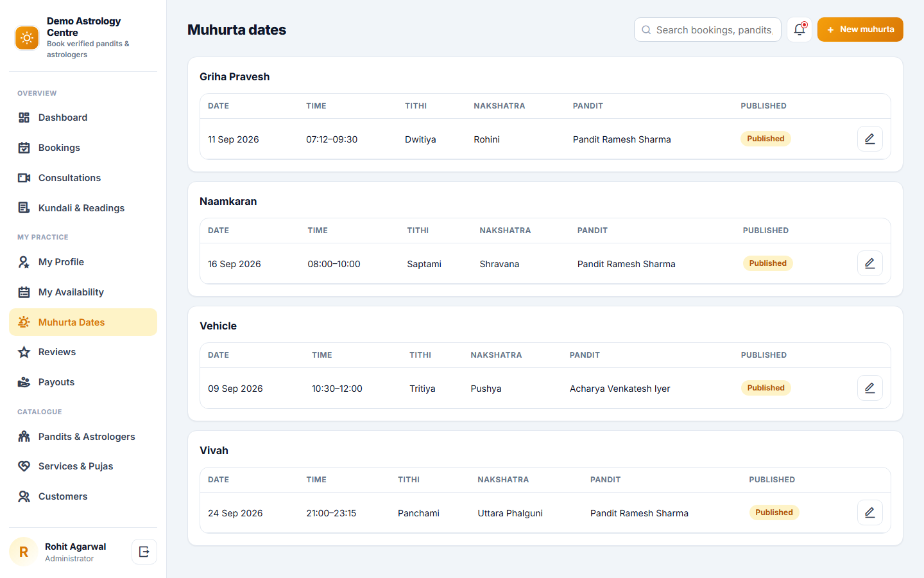Click the Consultations video camera icon
Viewport: 924px width, 578px height.
pyautogui.click(x=24, y=178)
